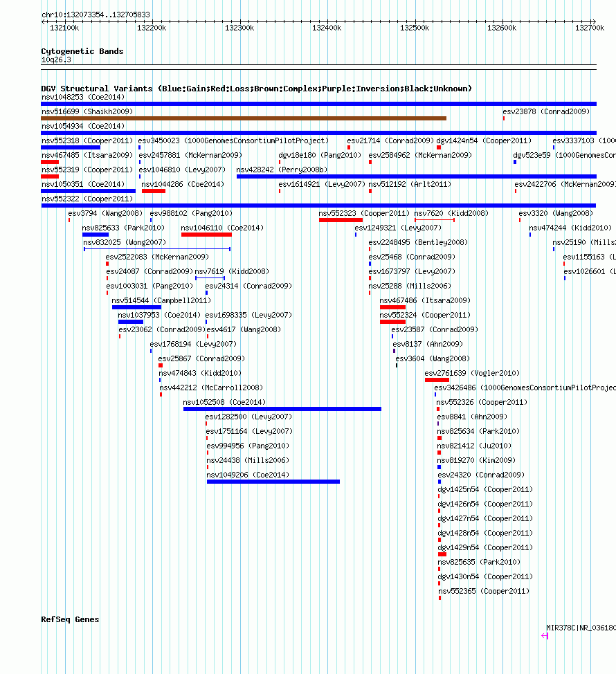This screenshot has height=674, width=616.
Task: Click the esv1282500 (Levy2007) label
Action: pos(248,417)
